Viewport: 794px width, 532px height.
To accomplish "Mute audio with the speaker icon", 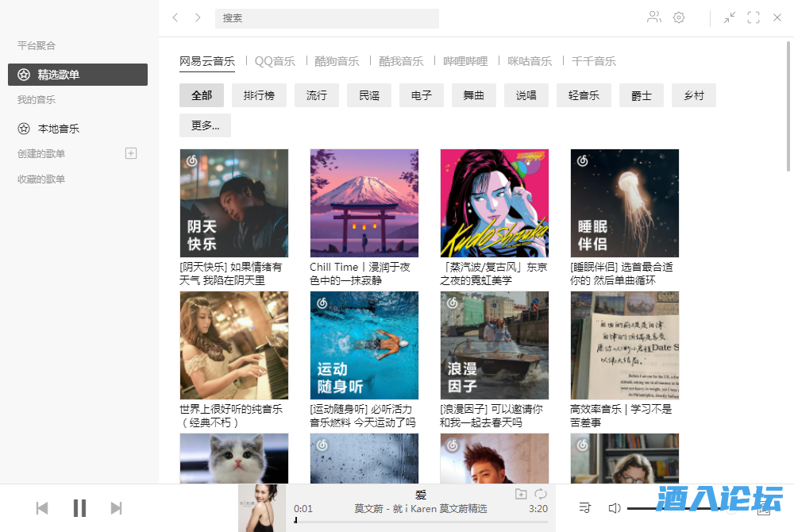I will tap(614, 507).
